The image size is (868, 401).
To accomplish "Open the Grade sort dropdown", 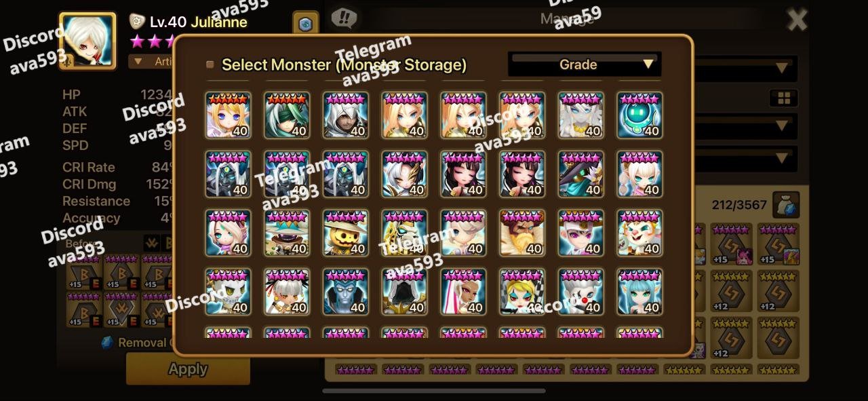I will [584, 64].
